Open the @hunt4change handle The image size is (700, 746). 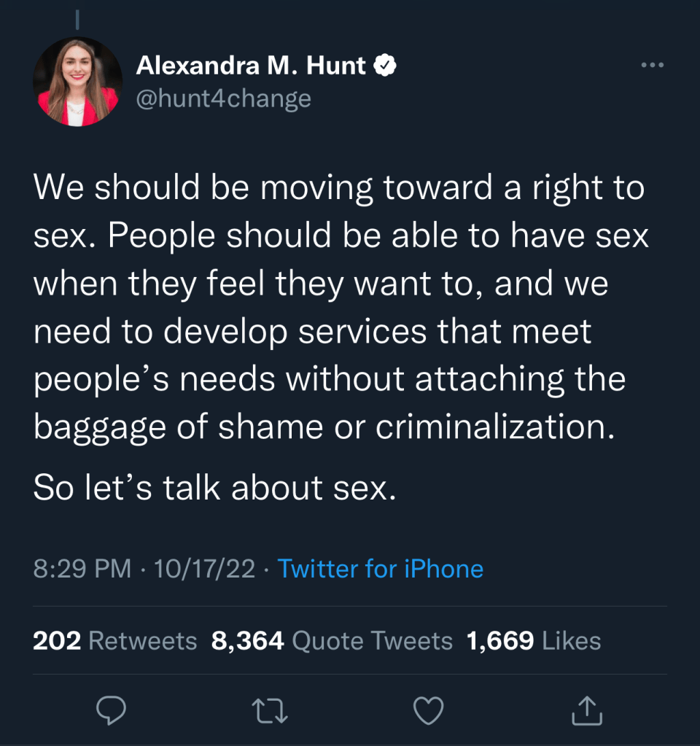coord(223,98)
